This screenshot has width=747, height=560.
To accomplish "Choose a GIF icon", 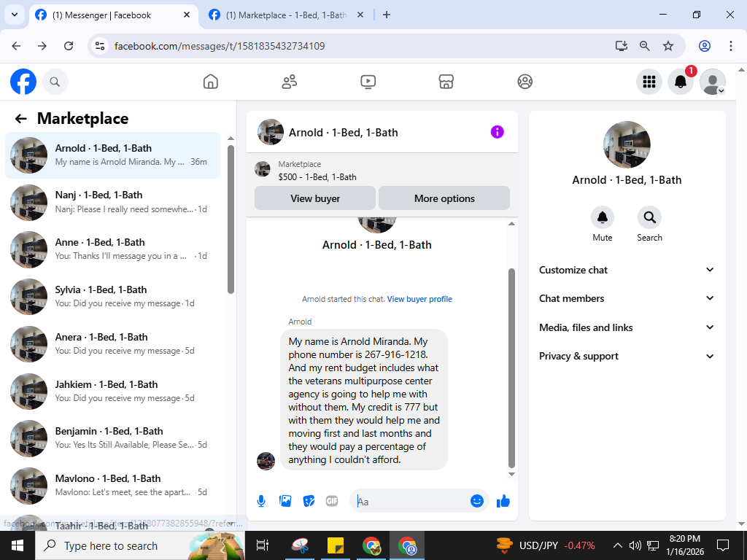I will pyautogui.click(x=332, y=501).
